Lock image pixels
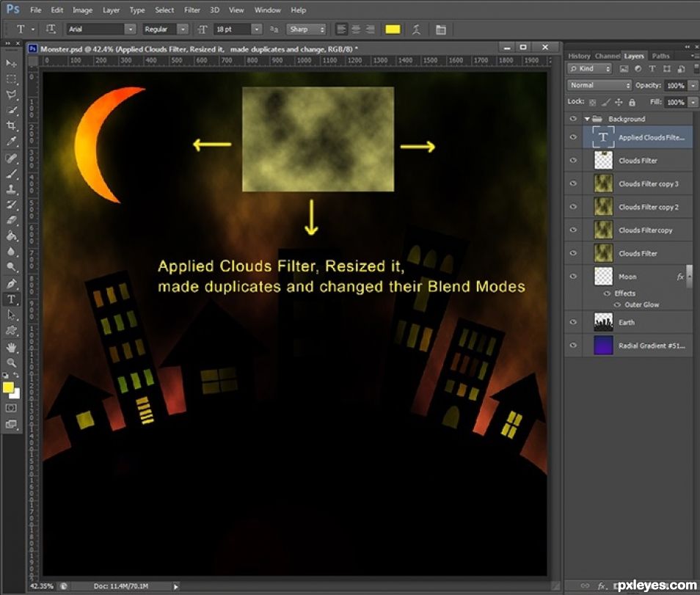Screen dimensions: 700x595 (606, 102)
